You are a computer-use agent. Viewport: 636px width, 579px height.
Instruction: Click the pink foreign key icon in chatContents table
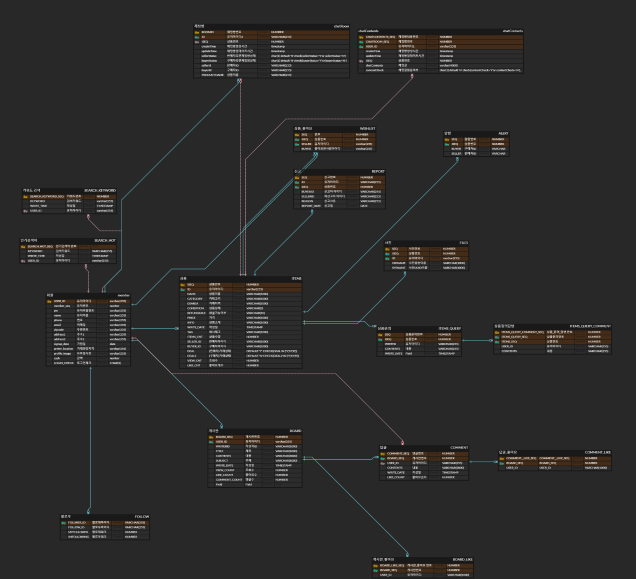coord(361,61)
